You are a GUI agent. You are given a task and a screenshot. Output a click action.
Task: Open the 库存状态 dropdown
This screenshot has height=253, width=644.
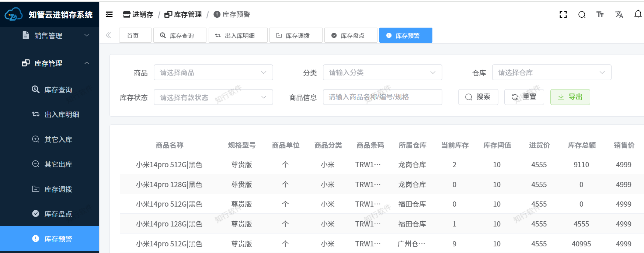[213, 97]
